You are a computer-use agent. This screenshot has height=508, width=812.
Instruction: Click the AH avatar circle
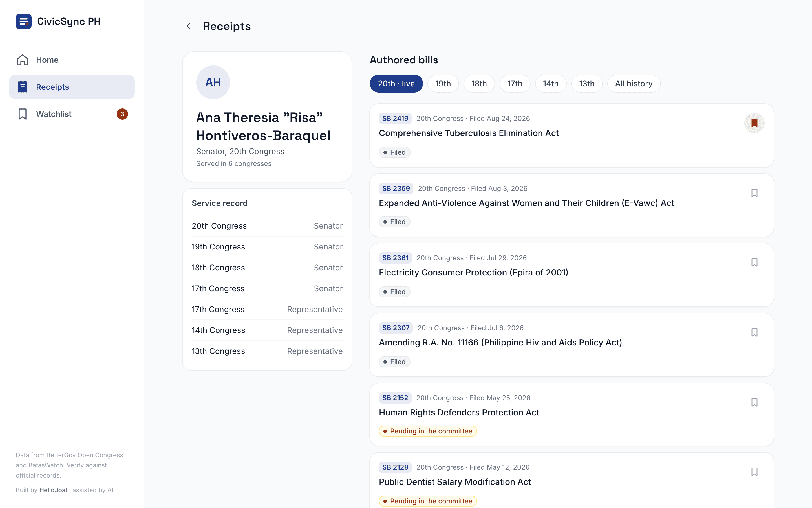(x=213, y=82)
